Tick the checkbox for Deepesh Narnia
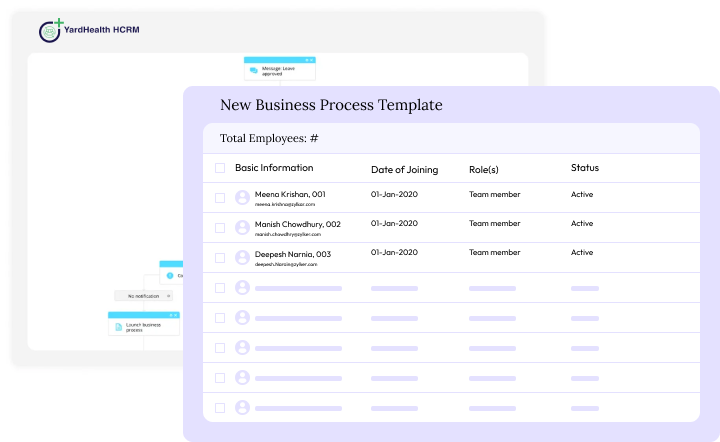Image resolution: width=720 pixels, height=442 pixels. click(x=220, y=257)
